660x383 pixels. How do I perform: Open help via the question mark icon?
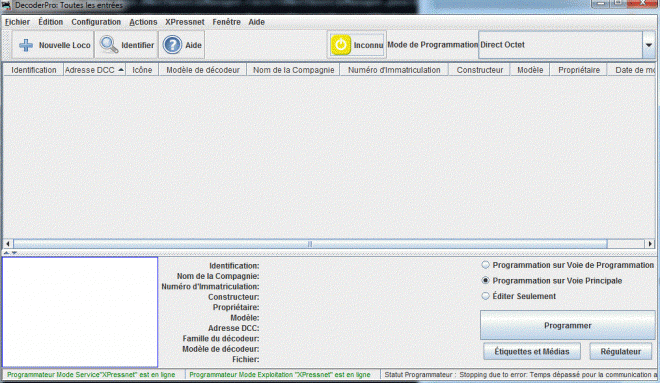172,45
